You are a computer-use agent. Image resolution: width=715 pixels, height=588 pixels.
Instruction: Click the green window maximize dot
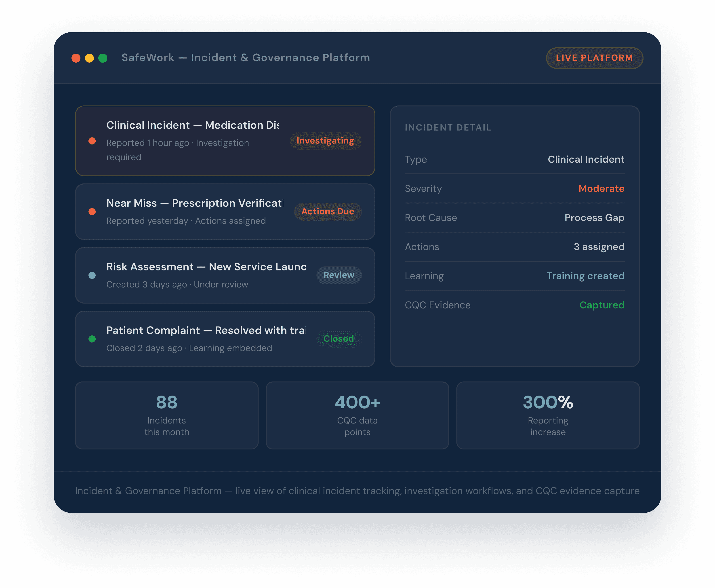point(103,58)
